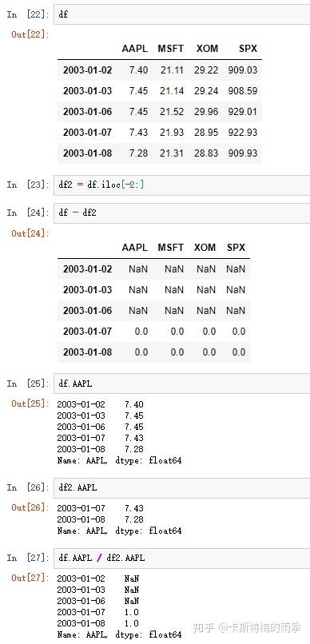Click the table cell showing 909.93
Image resolution: width=310 pixels, height=644 pixels.
click(x=243, y=153)
